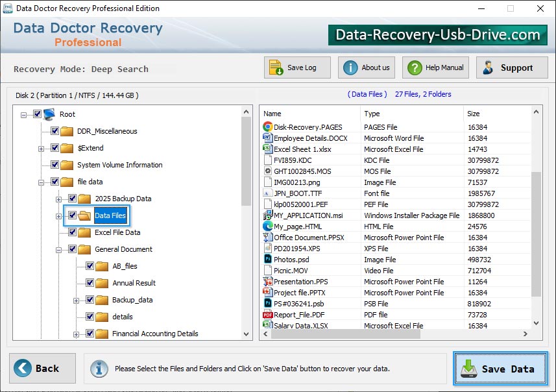The width and height of the screenshot is (556, 392).
Task: Click the GHT1002845.MOS file icon
Action: point(268,171)
